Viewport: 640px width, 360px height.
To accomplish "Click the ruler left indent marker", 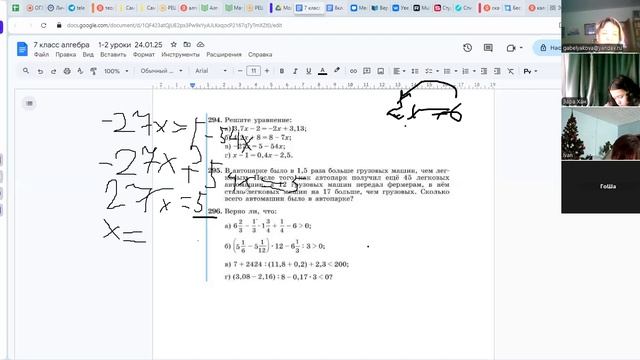I will click(192, 85).
